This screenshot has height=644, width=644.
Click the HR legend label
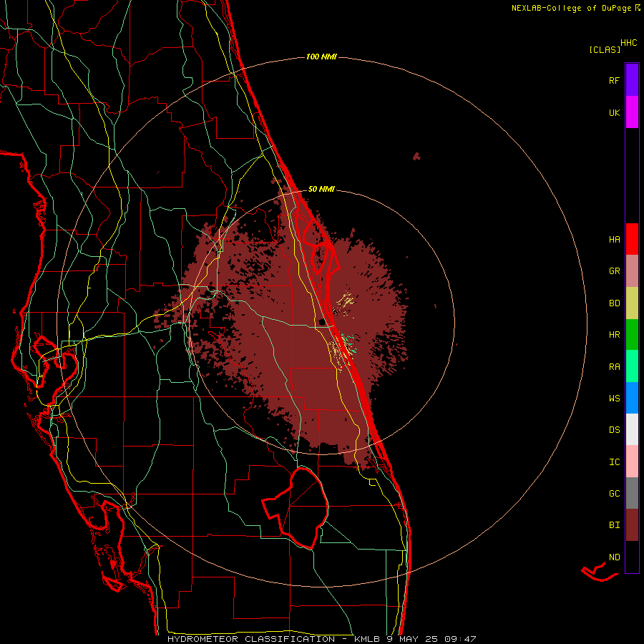[x=614, y=335]
